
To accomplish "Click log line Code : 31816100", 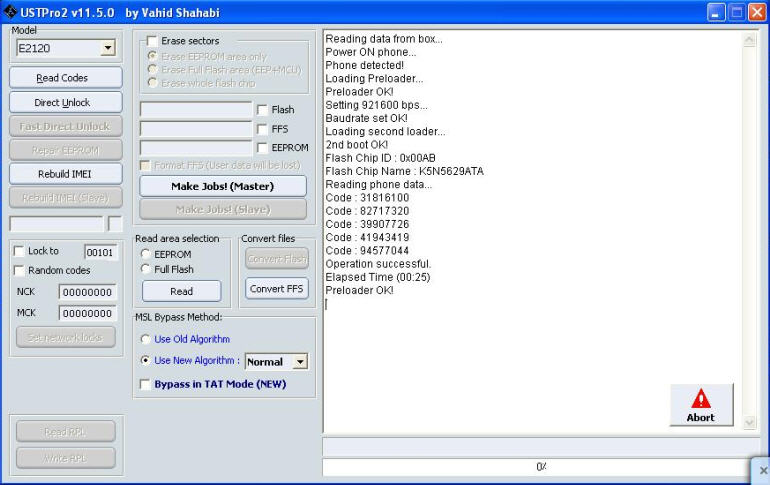I will click(367, 198).
